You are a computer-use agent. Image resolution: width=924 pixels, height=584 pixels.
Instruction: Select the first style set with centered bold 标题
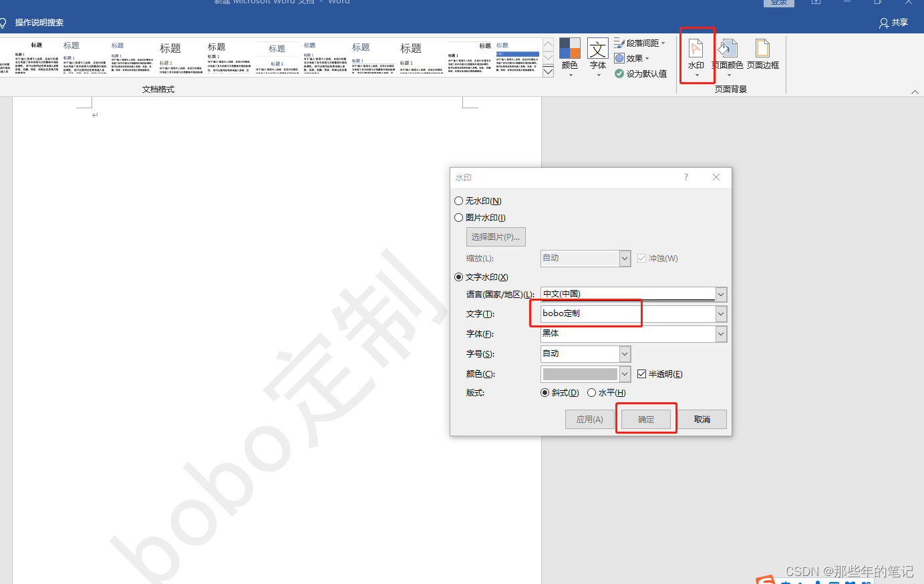pos(36,57)
